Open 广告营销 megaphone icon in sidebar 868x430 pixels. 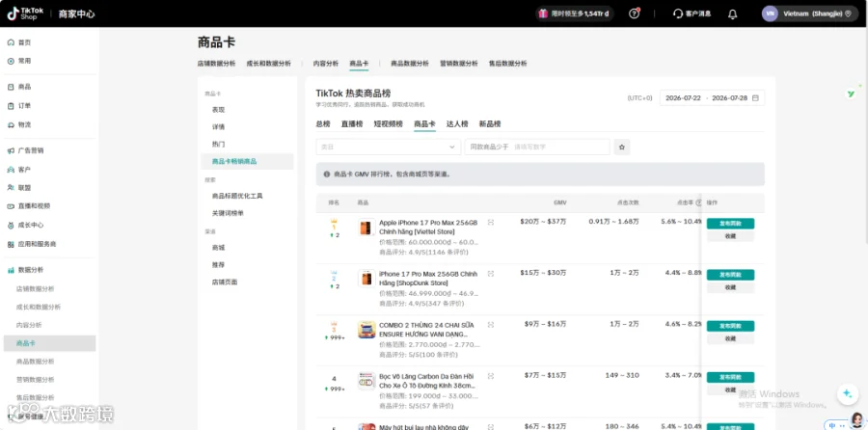click(11, 150)
